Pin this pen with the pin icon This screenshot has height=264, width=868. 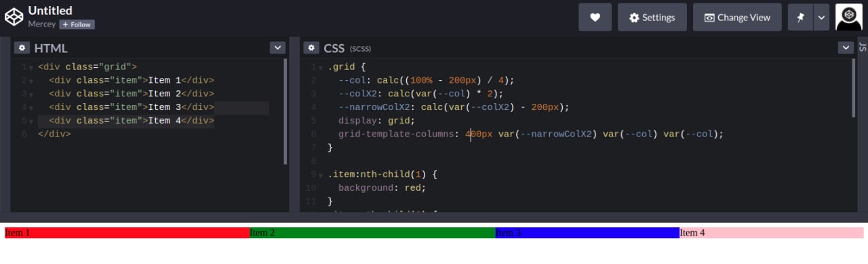800,17
